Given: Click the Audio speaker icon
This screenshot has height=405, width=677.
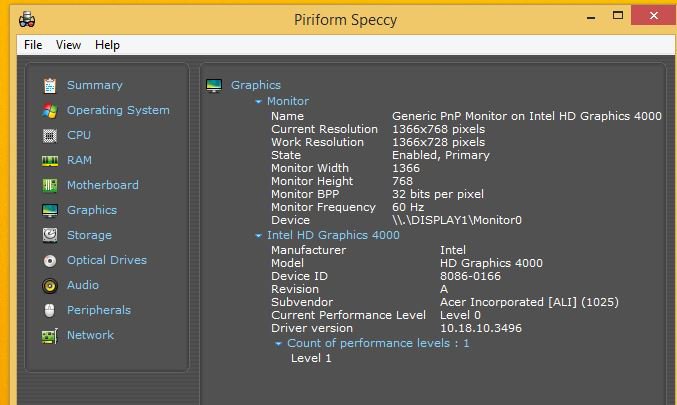Looking at the screenshot, I should point(50,285).
